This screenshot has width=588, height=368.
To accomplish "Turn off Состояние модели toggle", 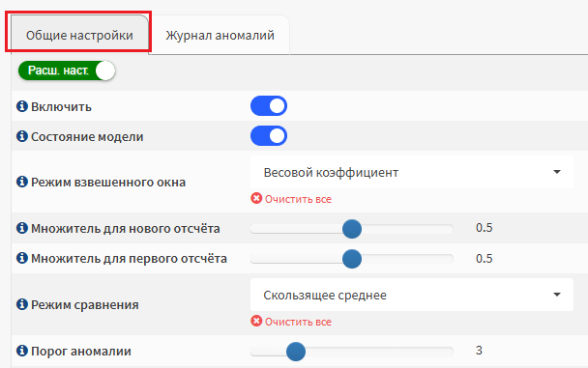I will pyautogui.click(x=269, y=136).
